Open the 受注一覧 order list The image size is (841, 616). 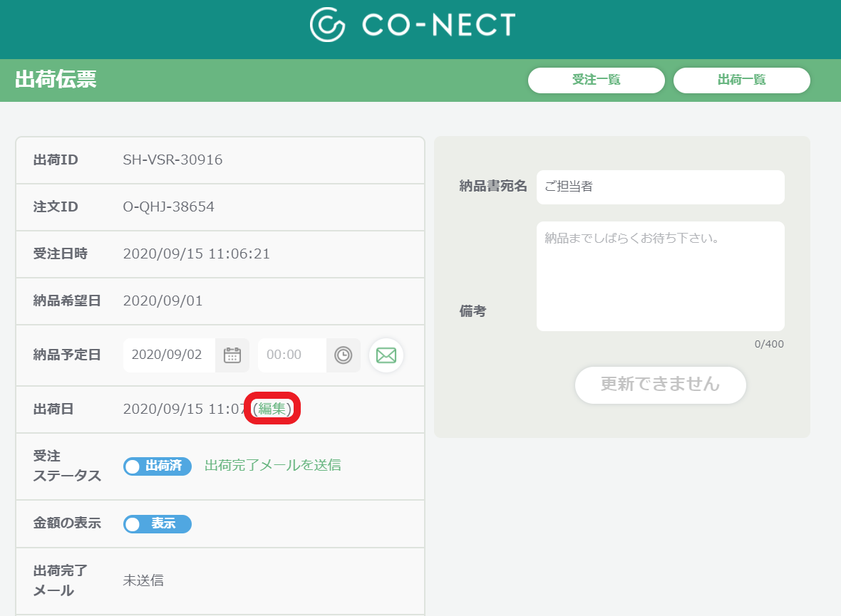596,80
